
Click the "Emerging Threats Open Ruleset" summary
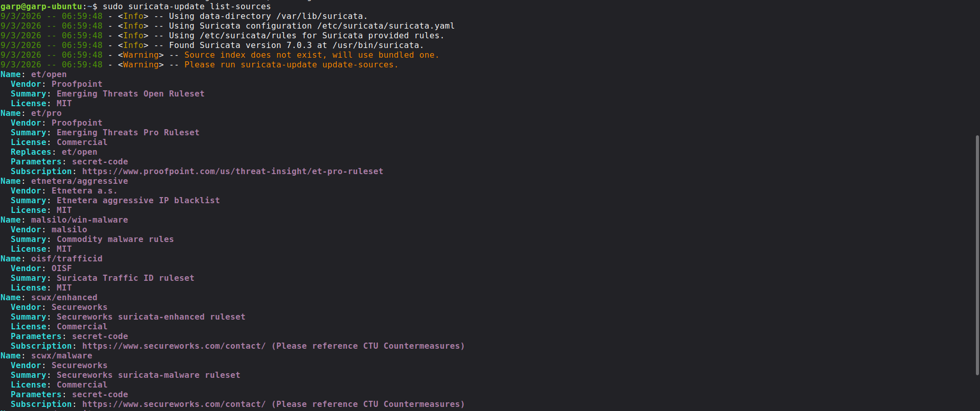tap(130, 94)
